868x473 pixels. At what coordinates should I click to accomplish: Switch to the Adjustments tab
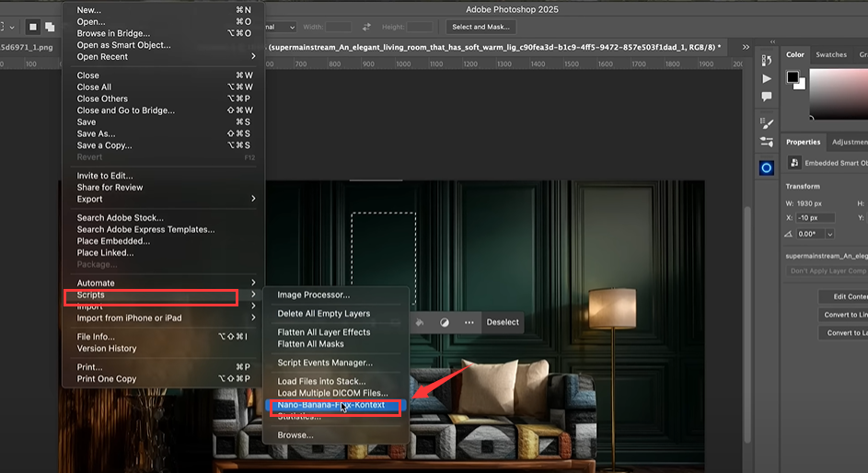(850, 143)
